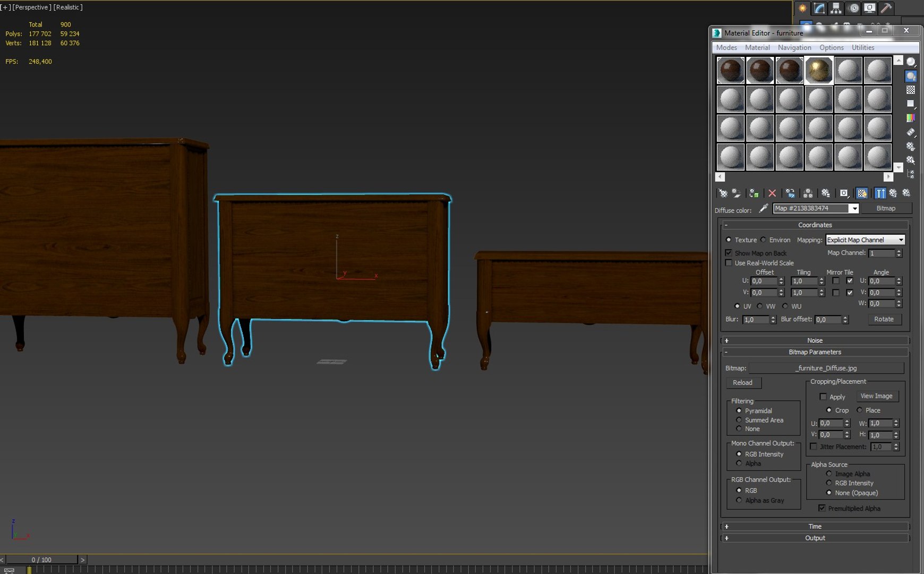This screenshot has height=574, width=924.
Task: Open the Modes menu
Action: [x=726, y=47]
